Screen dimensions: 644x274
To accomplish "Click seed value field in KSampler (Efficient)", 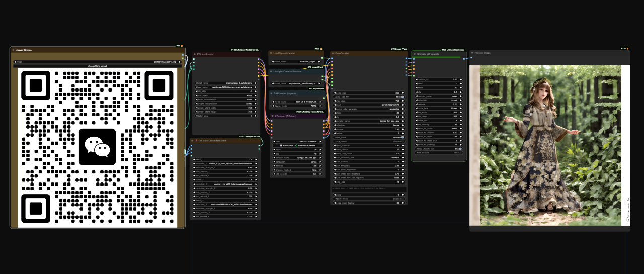I will click(297, 141).
